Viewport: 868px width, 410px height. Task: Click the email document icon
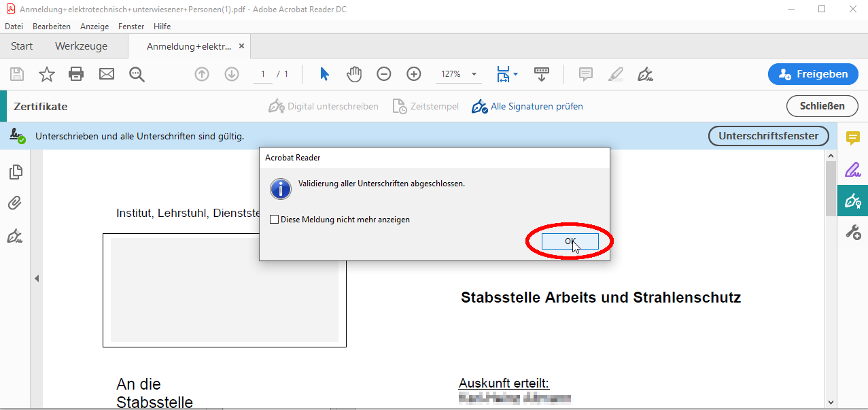coord(106,74)
